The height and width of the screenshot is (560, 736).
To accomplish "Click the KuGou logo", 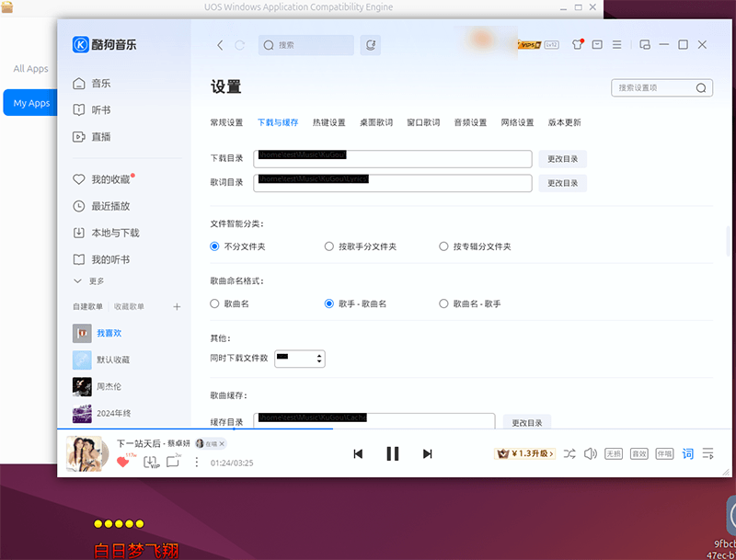I will pyautogui.click(x=104, y=44).
